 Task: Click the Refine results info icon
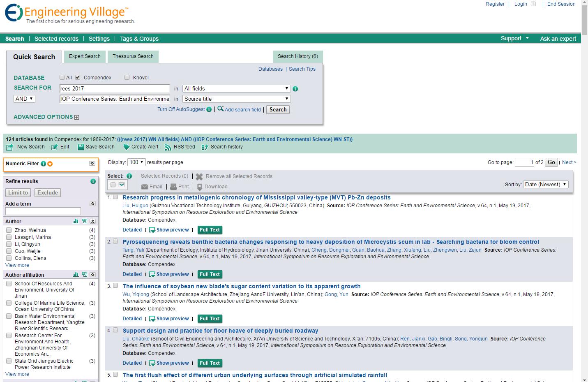coord(93,181)
